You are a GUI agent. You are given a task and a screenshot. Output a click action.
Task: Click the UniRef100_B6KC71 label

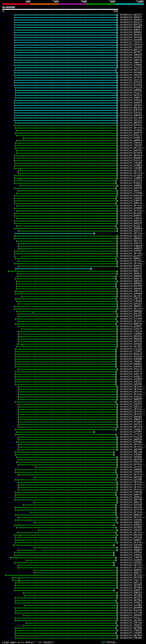click(x=131, y=271)
